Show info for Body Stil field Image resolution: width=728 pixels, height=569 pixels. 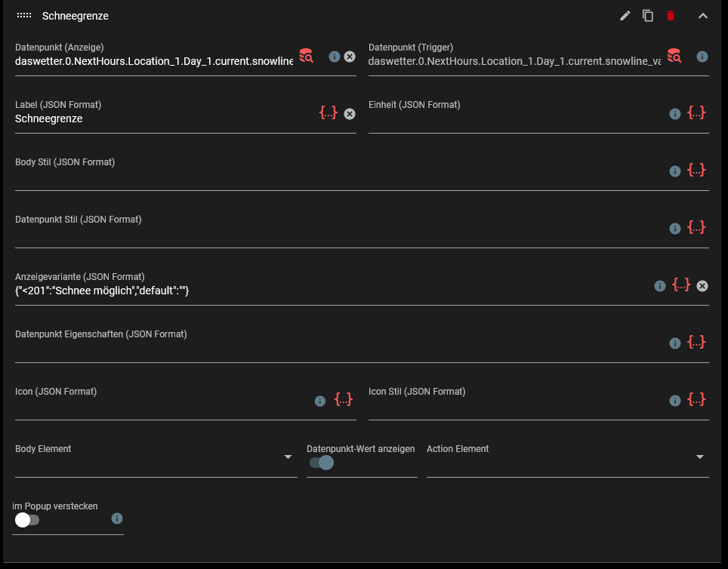pos(675,171)
